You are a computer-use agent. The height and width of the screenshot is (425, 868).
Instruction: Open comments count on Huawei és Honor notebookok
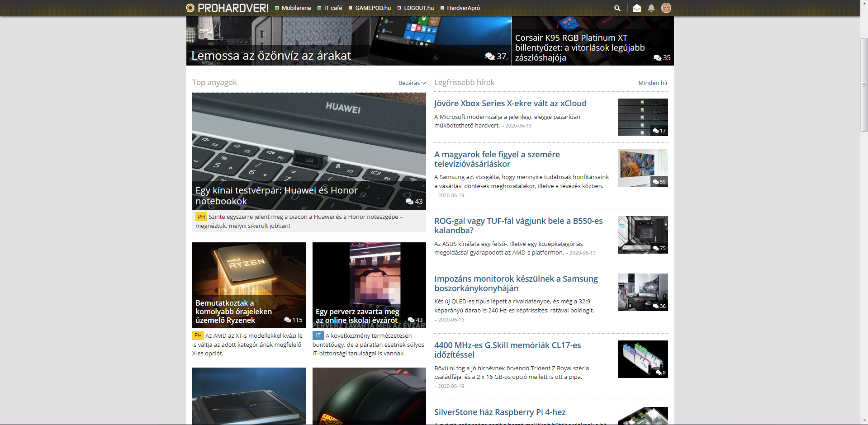(x=414, y=202)
